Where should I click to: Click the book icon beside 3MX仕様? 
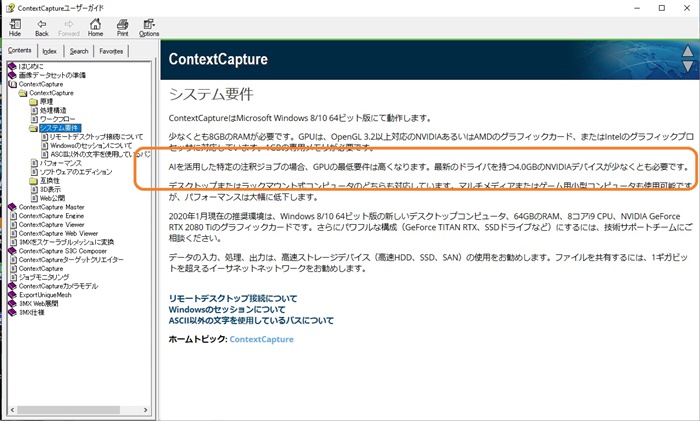12,312
